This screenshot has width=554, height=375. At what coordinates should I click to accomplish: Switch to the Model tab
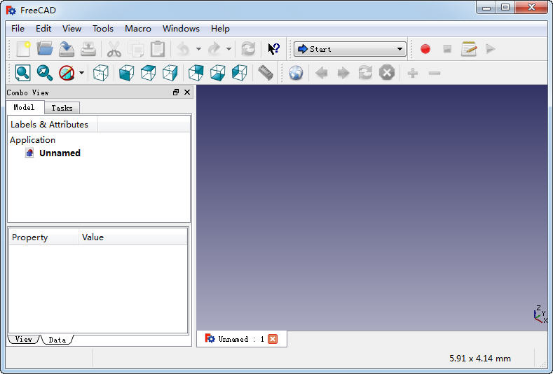pos(25,107)
